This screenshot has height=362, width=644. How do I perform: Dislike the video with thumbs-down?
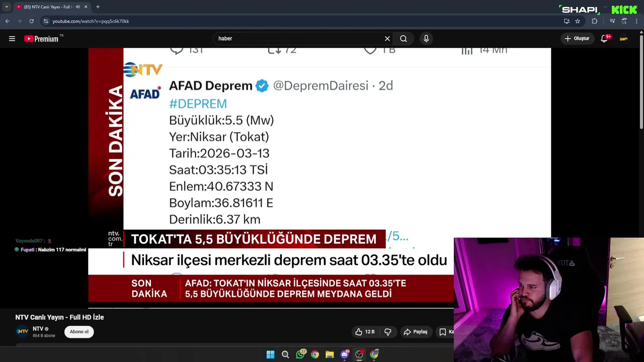click(388, 332)
